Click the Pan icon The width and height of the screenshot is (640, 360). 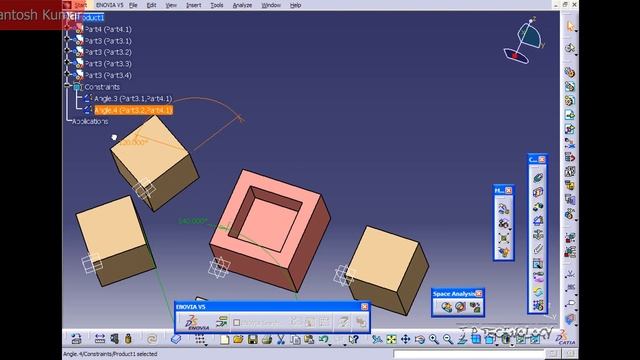click(x=405, y=339)
